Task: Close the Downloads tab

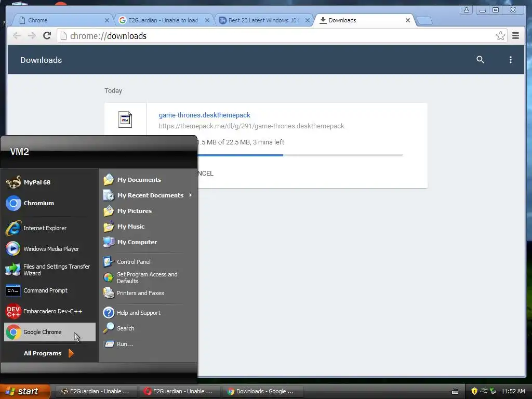Action: pyautogui.click(x=408, y=20)
